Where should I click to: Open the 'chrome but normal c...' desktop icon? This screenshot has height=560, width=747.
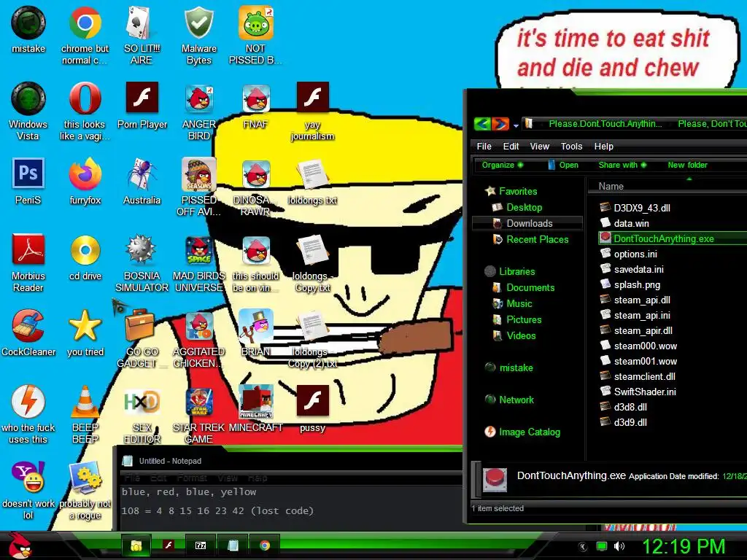point(85,36)
